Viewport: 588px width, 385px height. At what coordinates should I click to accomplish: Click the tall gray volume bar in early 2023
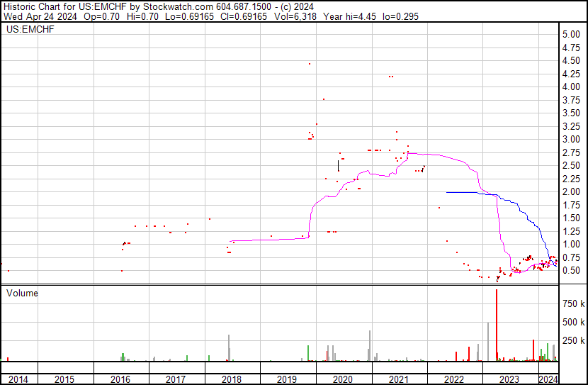488,342
